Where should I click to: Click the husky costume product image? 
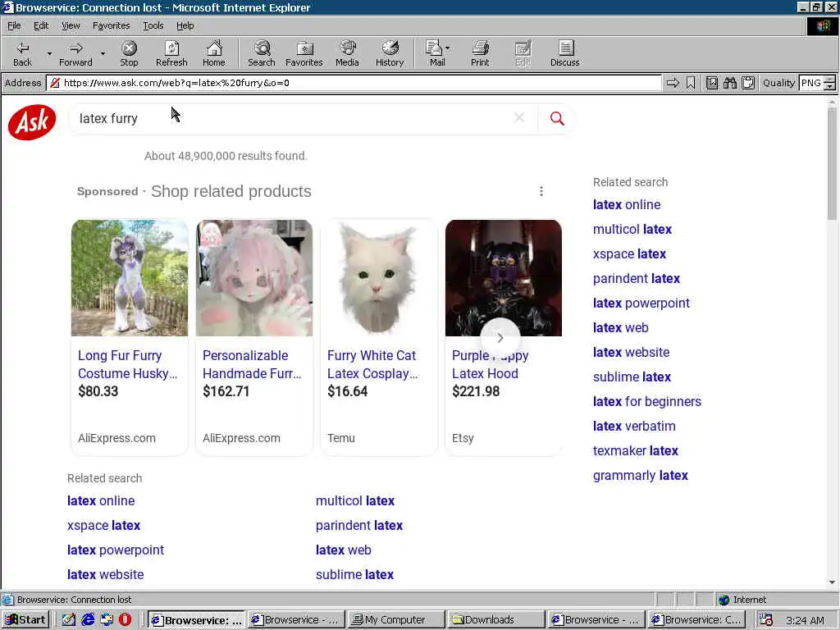click(x=130, y=278)
